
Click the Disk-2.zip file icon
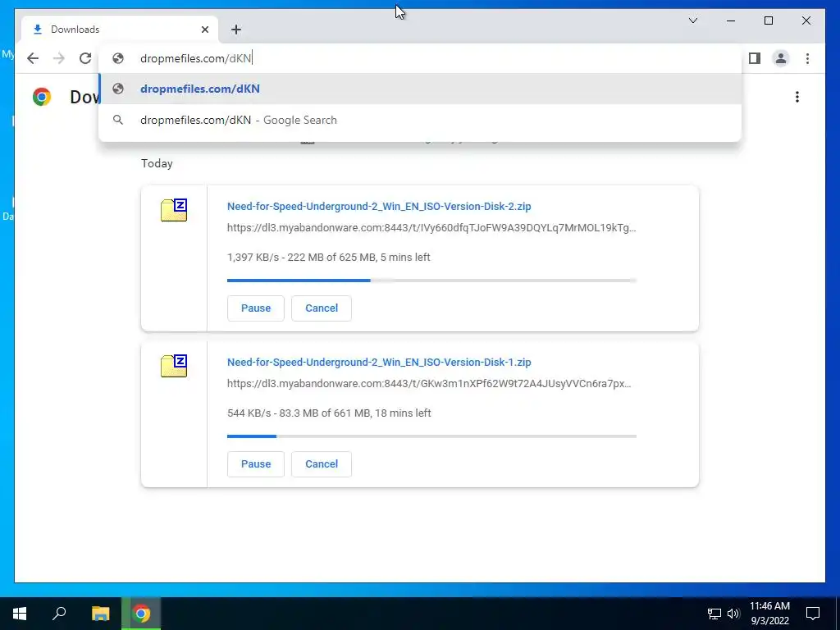click(x=174, y=210)
